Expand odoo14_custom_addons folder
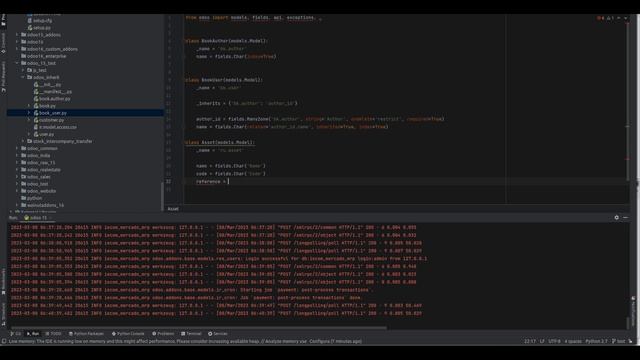The image size is (640, 360). [x=17, y=49]
